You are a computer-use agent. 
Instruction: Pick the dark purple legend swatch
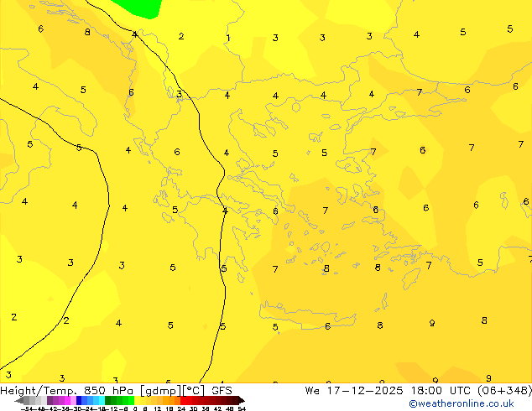(50, 400)
